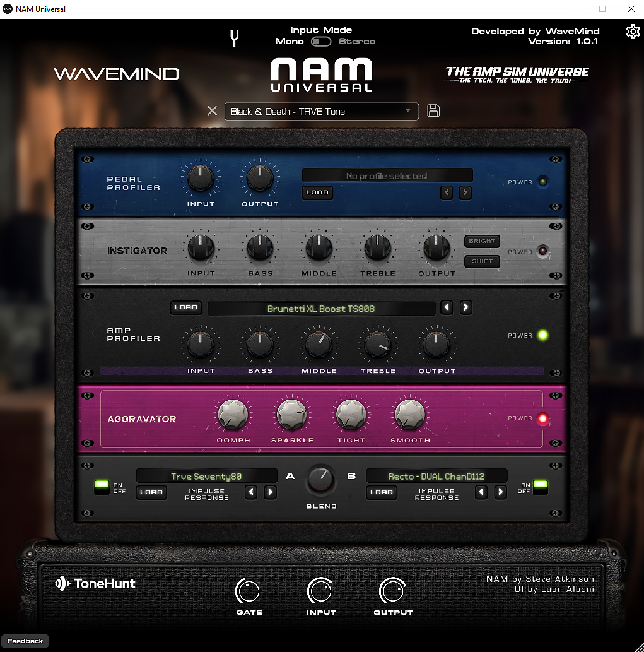
Task: Click the Aggravator SPARKLE knob
Action: pos(291,415)
